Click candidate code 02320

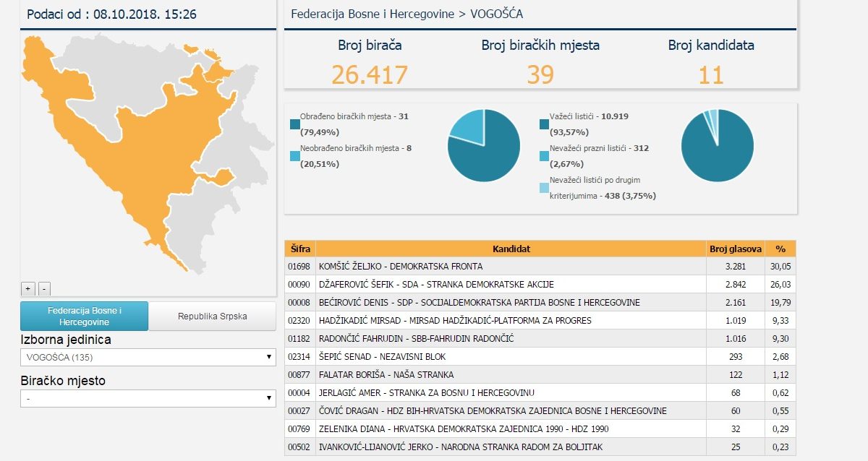point(298,321)
